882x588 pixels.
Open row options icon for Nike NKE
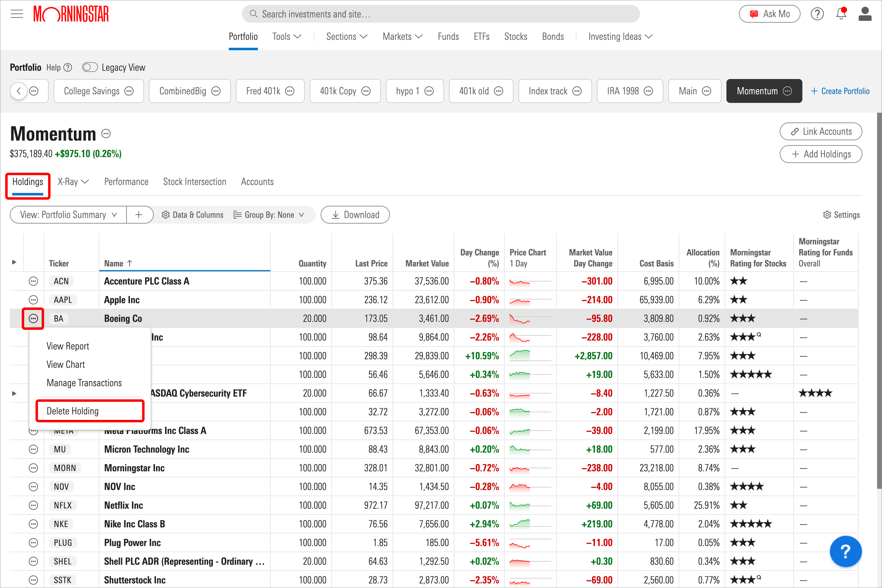click(33, 524)
